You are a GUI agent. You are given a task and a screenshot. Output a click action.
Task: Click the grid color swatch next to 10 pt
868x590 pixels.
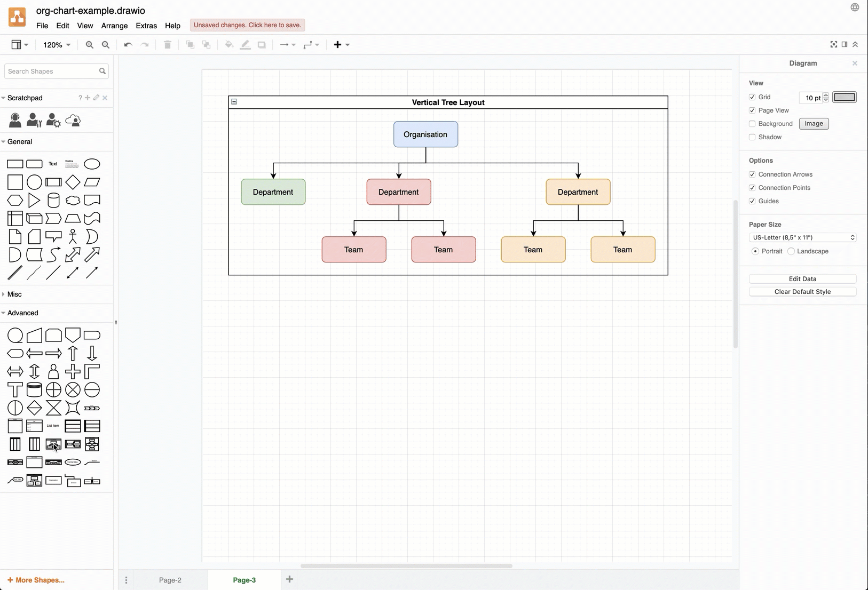[844, 98]
